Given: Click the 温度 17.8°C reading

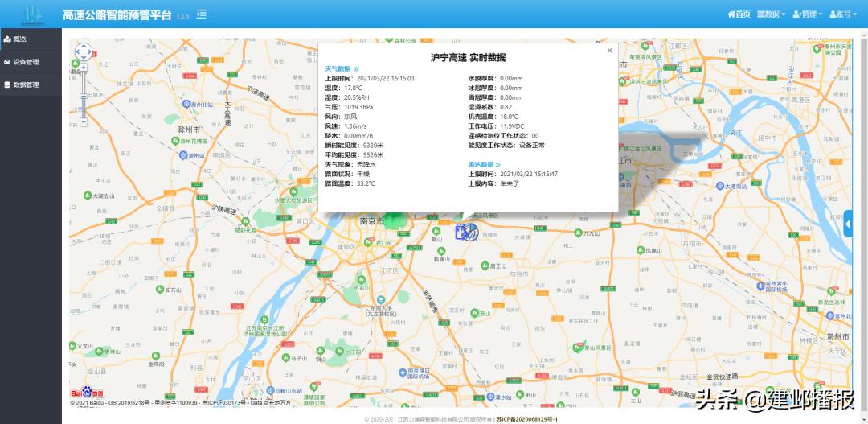Looking at the screenshot, I should 344,89.
